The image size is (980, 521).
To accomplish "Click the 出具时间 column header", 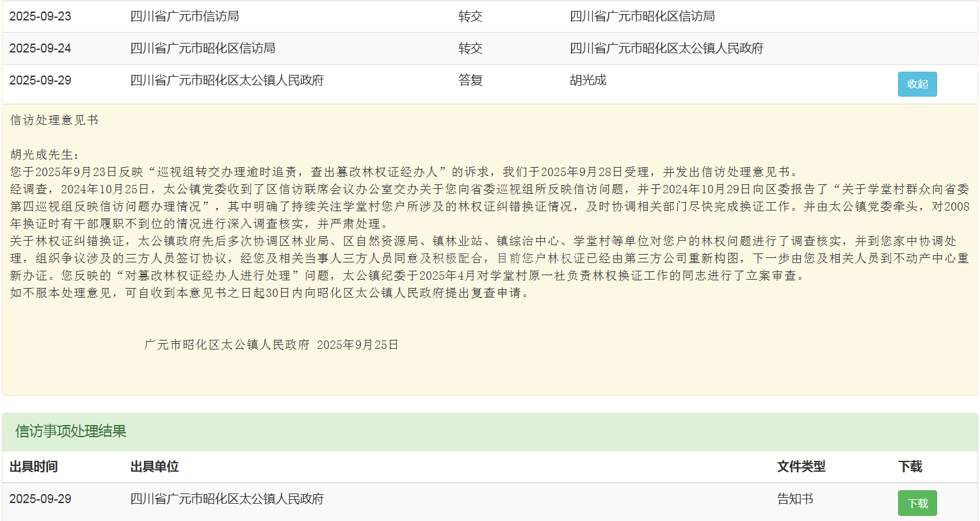I will [x=33, y=467].
